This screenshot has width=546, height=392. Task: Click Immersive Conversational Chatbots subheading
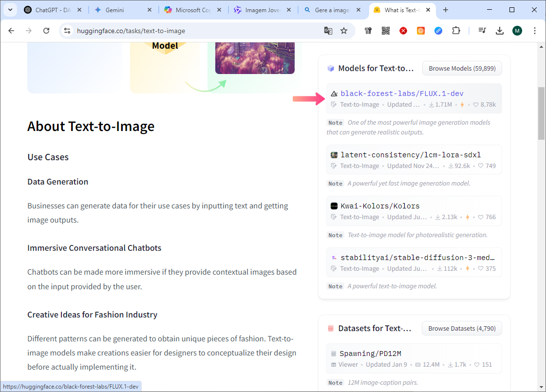tap(94, 248)
